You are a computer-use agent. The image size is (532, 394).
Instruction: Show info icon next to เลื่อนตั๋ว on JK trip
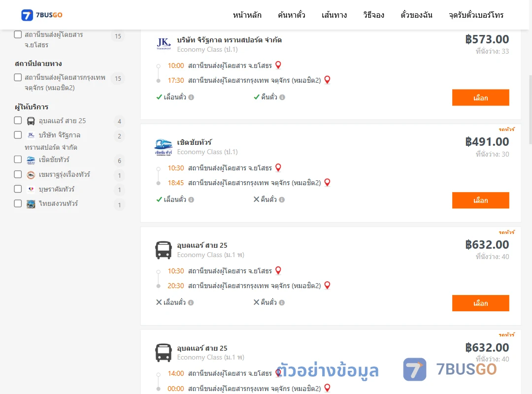click(191, 98)
